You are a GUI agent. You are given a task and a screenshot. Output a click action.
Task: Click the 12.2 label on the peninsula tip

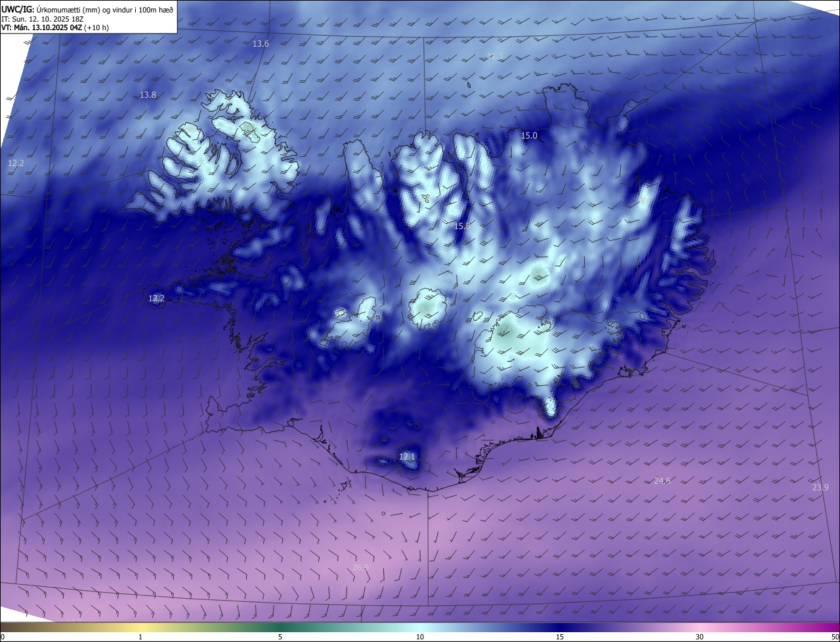click(x=156, y=298)
